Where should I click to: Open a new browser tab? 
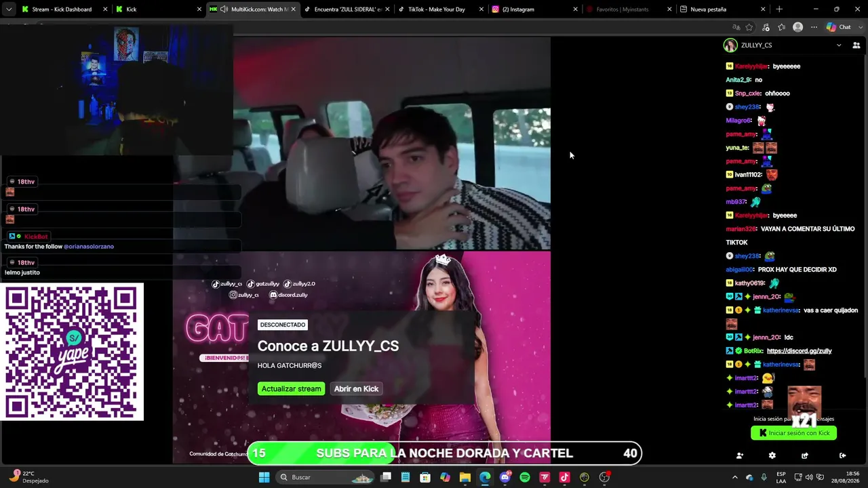coord(779,9)
